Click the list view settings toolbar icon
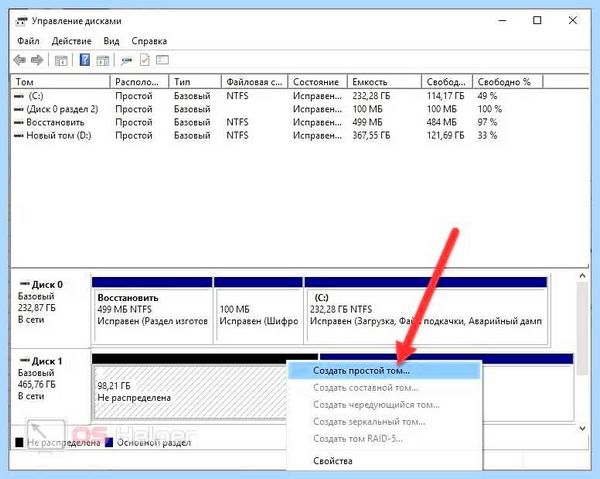The width and height of the screenshot is (600, 479). [162, 60]
